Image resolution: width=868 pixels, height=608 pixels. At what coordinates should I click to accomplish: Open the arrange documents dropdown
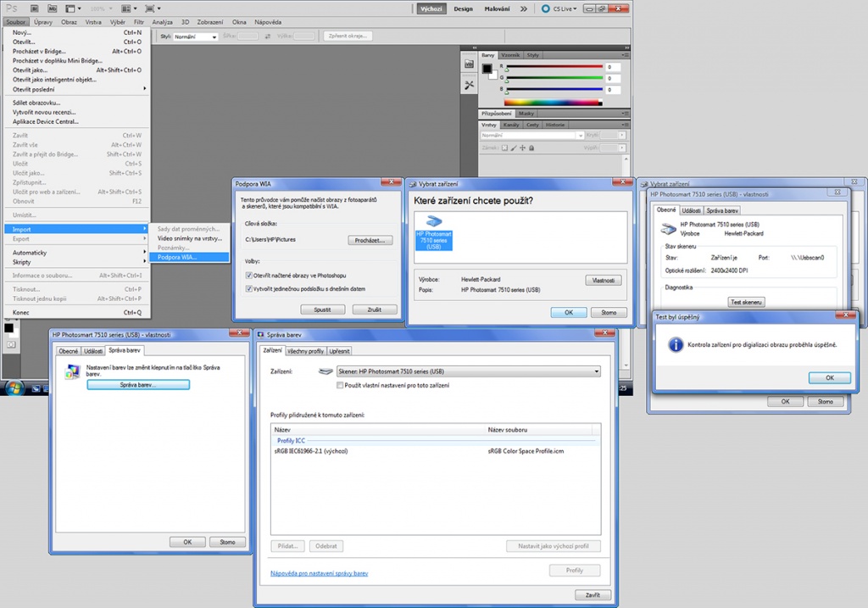129,8
